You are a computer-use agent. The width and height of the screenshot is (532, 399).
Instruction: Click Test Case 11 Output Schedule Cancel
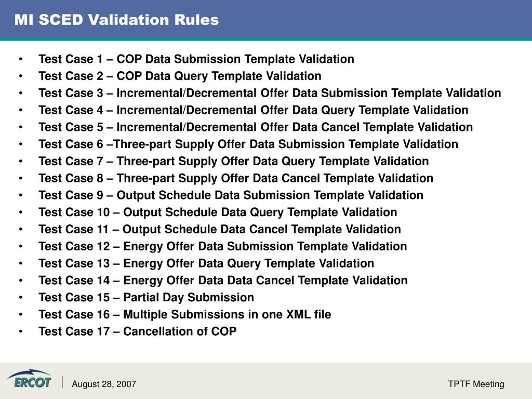(220, 229)
